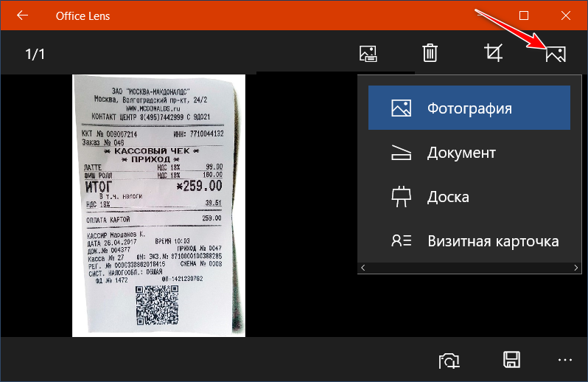Click the photo icon beside Фотография
The height and width of the screenshot is (382, 588).
click(401, 108)
